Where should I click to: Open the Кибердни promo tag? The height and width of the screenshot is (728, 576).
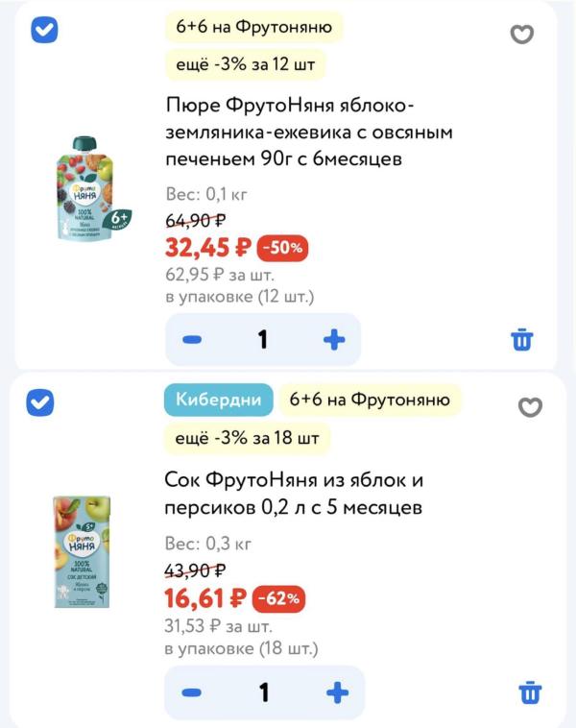tap(216, 400)
